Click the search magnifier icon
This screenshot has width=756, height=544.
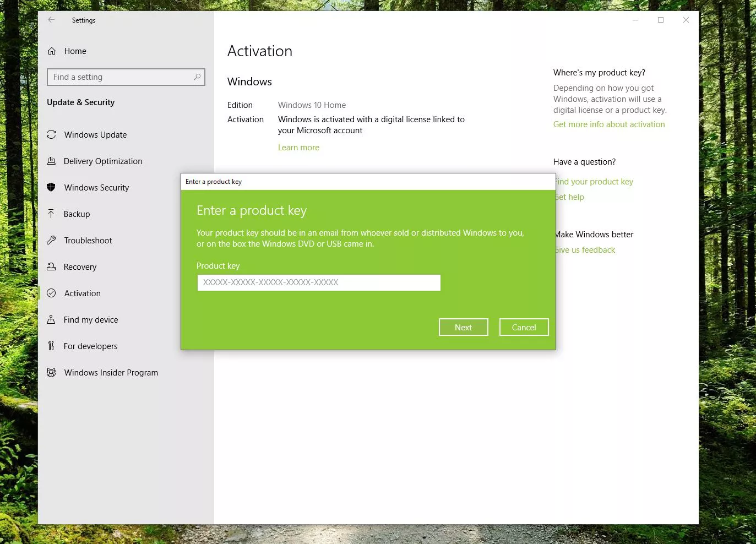pyautogui.click(x=197, y=77)
